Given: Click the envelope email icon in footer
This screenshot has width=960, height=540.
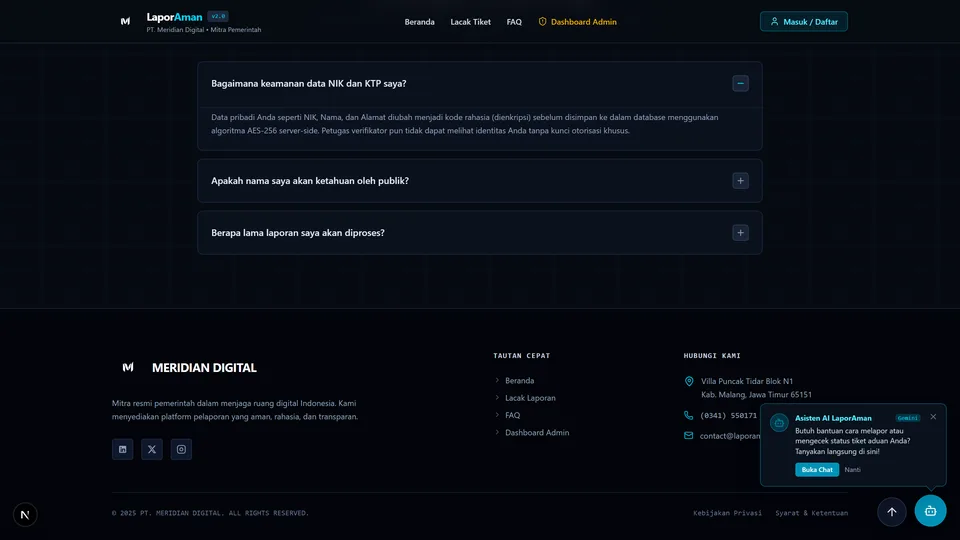Looking at the screenshot, I should point(689,435).
